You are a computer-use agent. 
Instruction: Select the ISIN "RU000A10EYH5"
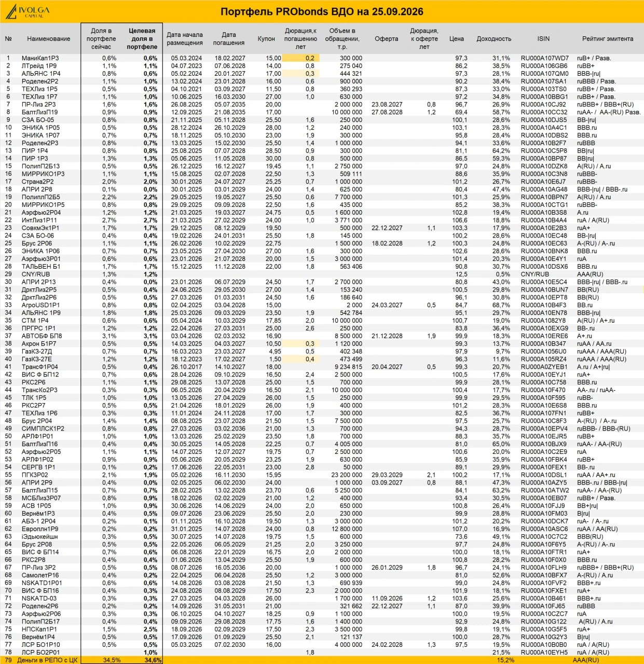[x=545, y=652]
